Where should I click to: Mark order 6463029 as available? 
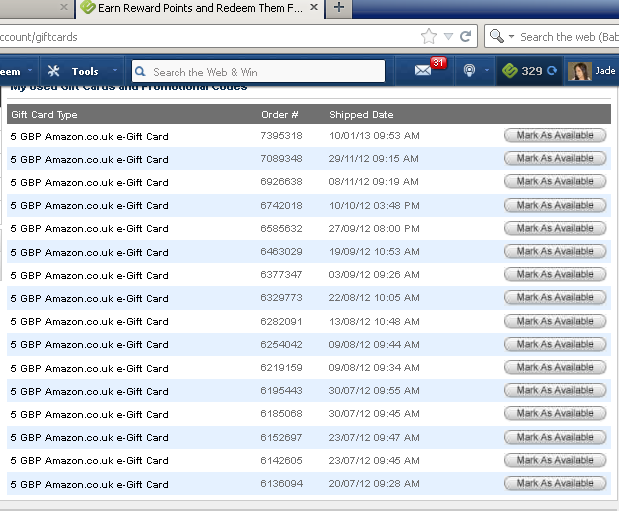tap(555, 251)
